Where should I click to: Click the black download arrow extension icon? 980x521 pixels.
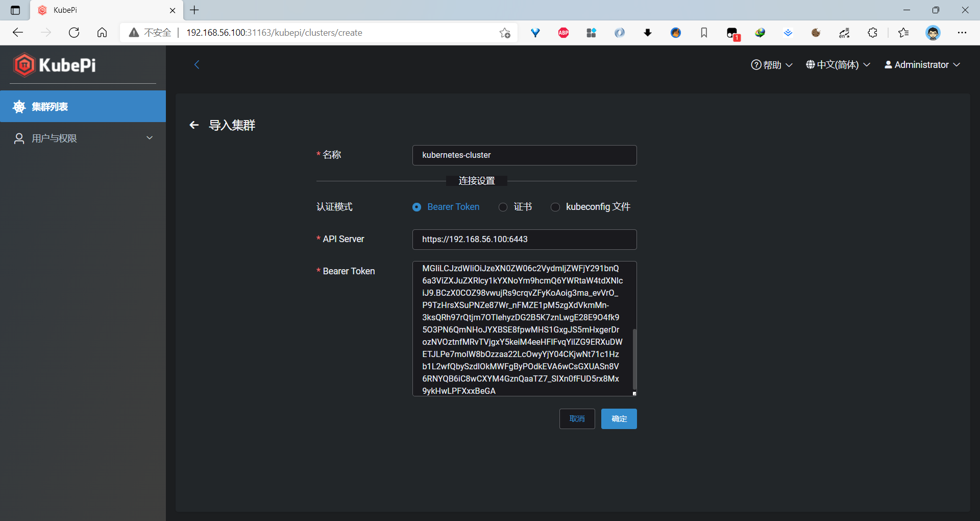[x=648, y=33]
